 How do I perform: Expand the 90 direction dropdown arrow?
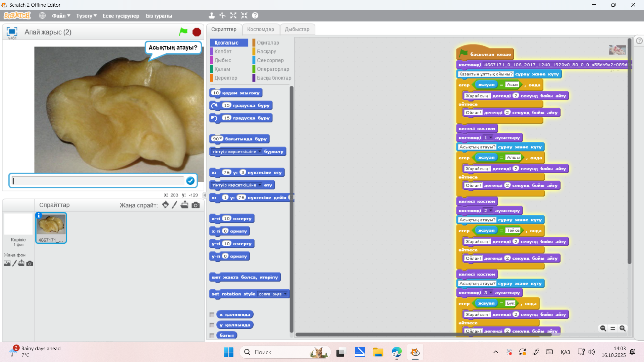coord(221,138)
